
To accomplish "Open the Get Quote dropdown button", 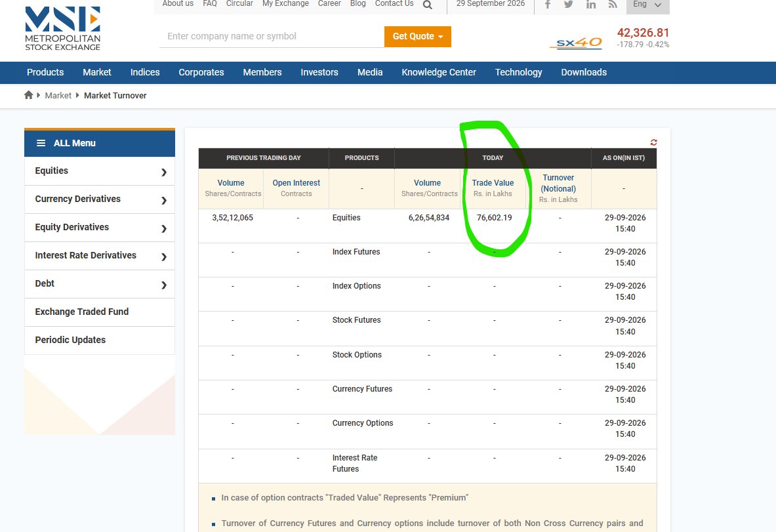I will click(418, 37).
